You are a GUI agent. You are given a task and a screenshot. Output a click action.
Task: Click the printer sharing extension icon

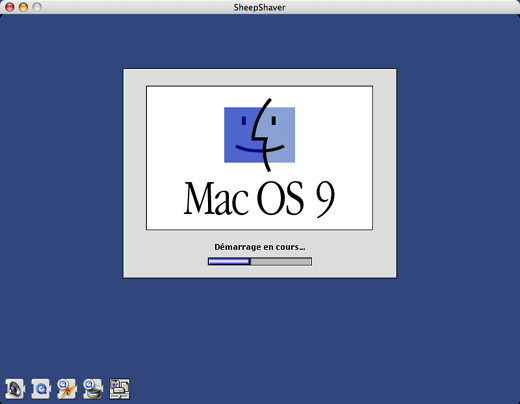tap(119, 389)
